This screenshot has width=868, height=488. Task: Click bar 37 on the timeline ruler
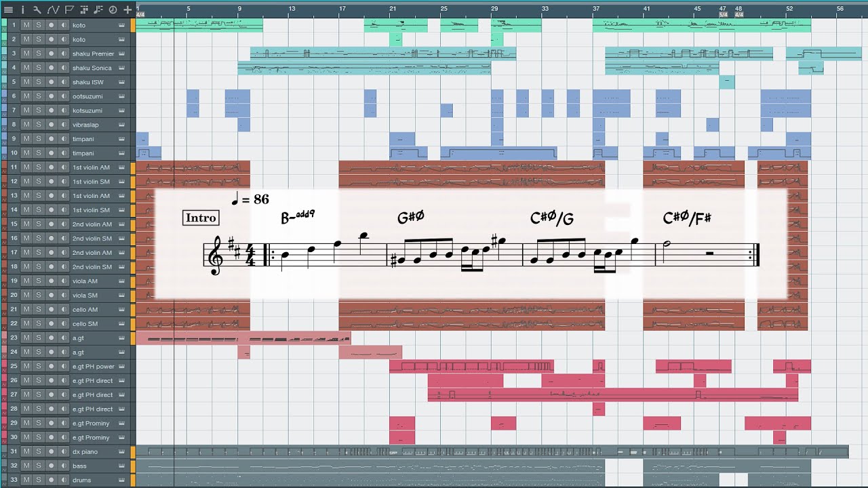click(x=596, y=8)
